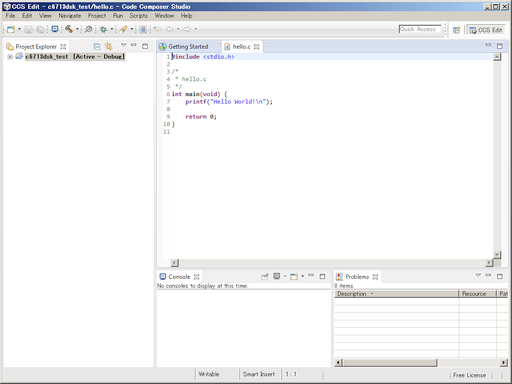This screenshot has height=384, width=512.
Task: Start Debug with the bug icon
Action: (x=104, y=29)
